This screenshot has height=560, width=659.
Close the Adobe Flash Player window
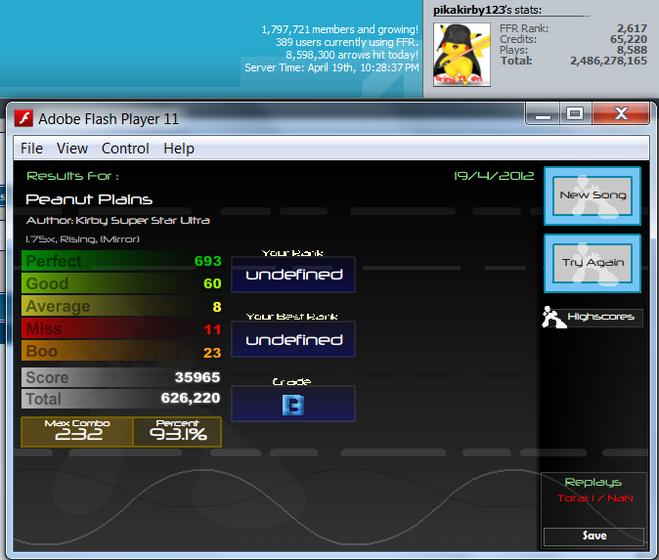(x=621, y=114)
